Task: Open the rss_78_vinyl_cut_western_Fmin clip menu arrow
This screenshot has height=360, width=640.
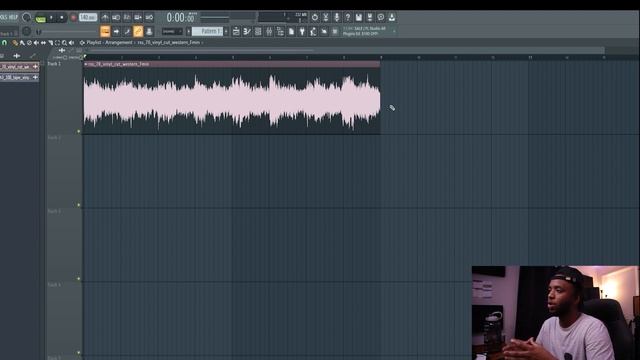Action: pyautogui.click(x=85, y=64)
